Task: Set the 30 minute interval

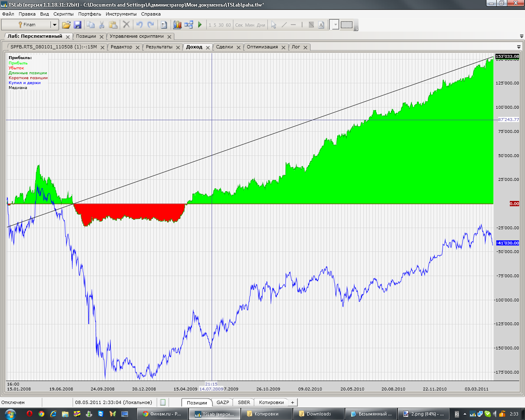Action: pos(221,25)
